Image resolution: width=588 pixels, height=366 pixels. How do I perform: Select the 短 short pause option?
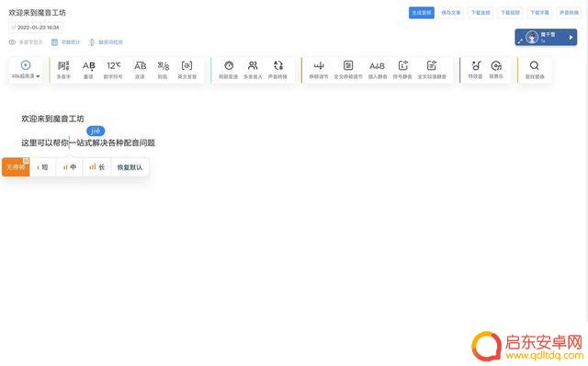click(43, 167)
